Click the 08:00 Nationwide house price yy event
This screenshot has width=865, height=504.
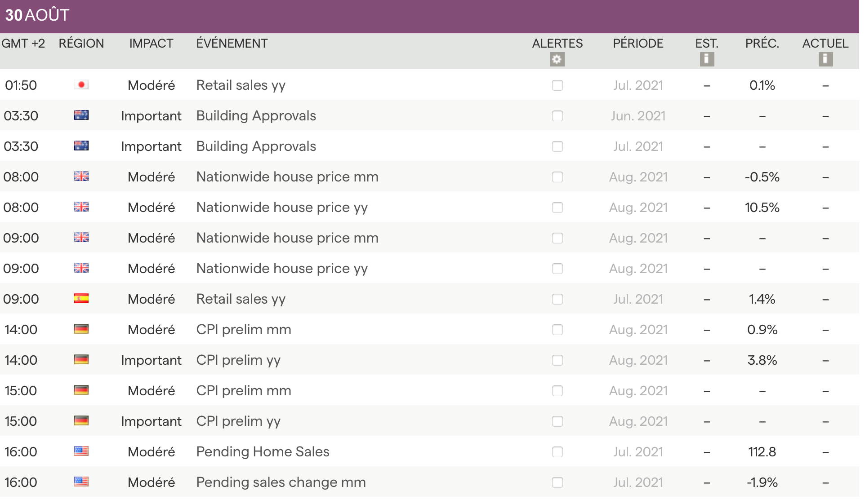(x=281, y=208)
